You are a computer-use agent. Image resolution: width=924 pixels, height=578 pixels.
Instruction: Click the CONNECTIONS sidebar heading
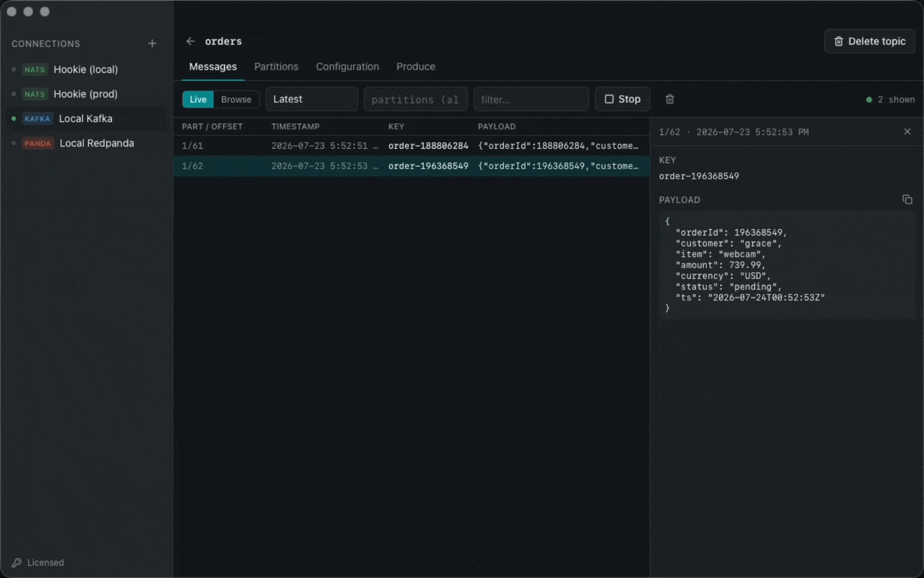46,44
